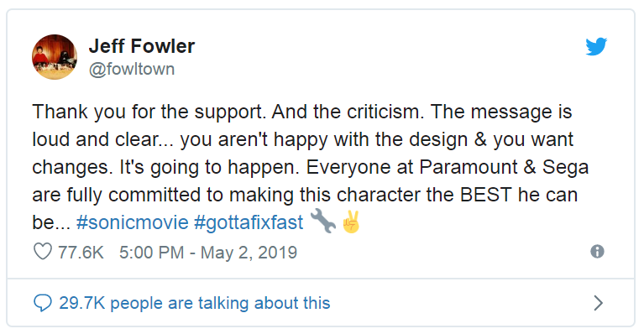Open the Twitter ads info icon
The height and width of the screenshot is (334, 644).
tap(597, 252)
